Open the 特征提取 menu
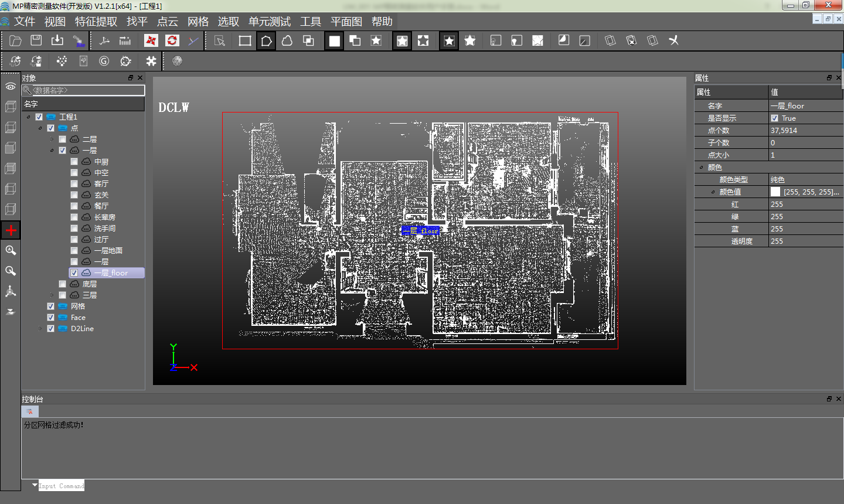The width and height of the screenshot is (844, 504). pyautogui.click(x=96, y=22)
